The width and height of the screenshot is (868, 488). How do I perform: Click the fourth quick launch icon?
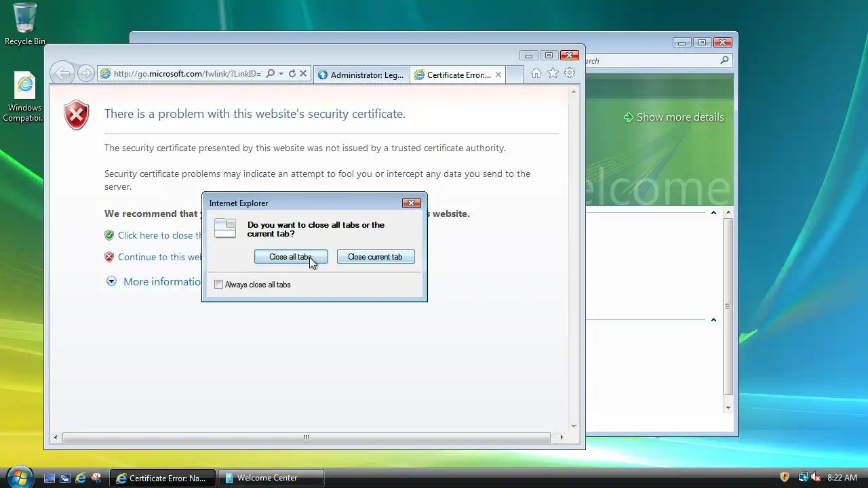tap(96, 478)
